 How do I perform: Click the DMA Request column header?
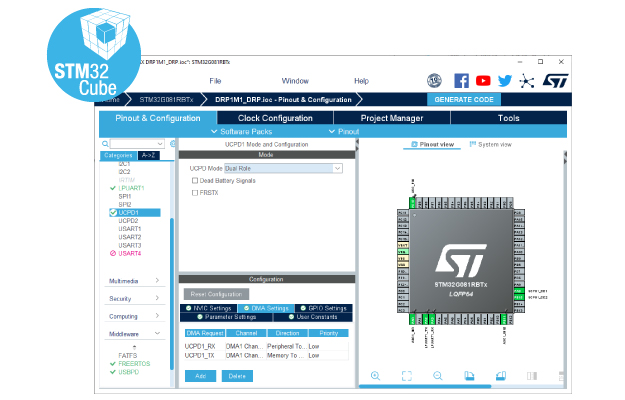click(205, 333)
